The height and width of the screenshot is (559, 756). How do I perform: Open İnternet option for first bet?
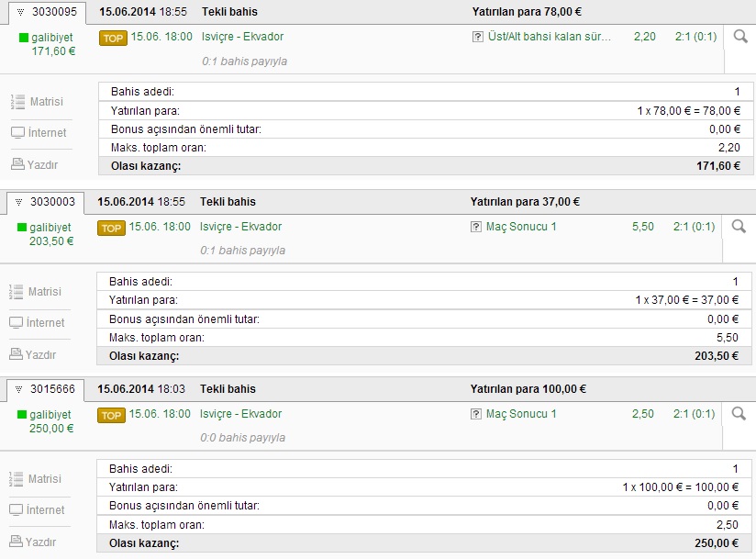(39, 133)
